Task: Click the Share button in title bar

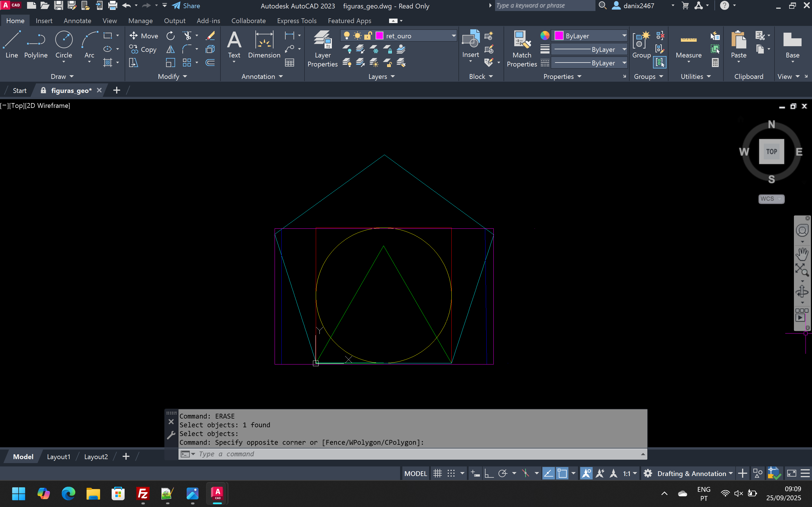Action: click(x=186, y=6)
